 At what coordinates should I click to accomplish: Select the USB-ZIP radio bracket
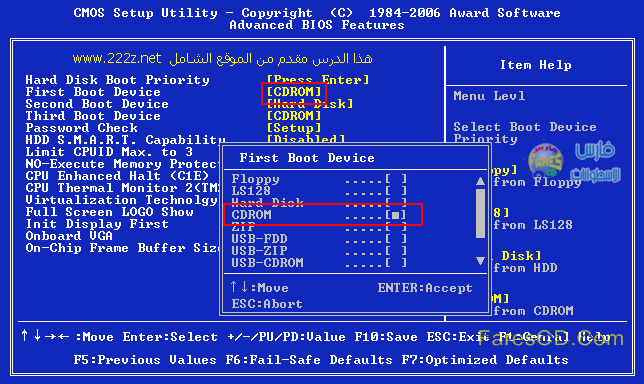[x=396, y=251]
